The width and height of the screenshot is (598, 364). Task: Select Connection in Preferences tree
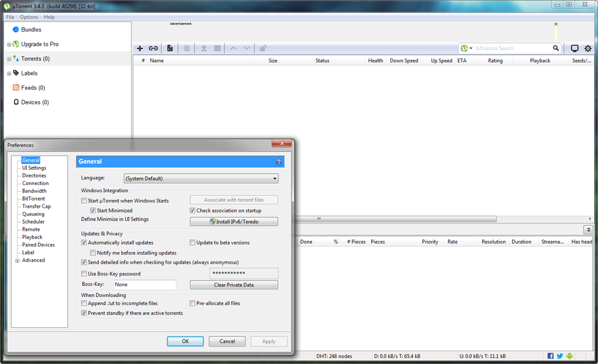(36, 183)
